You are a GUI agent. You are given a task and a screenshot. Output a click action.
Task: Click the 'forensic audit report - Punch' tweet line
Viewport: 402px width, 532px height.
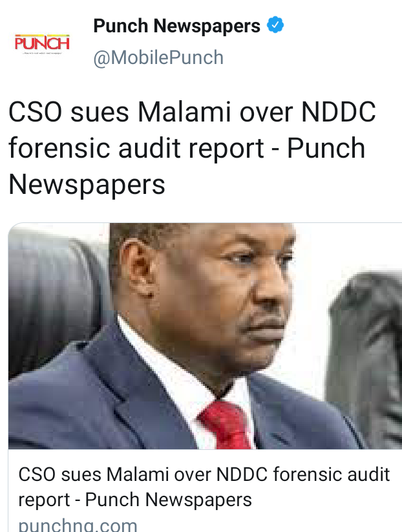187,148
